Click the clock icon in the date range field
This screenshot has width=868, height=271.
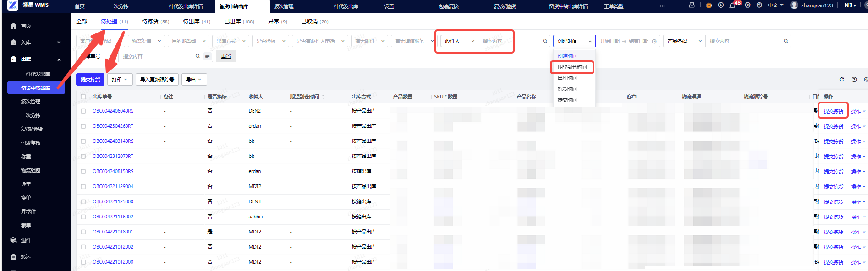(x=654, y=41)
